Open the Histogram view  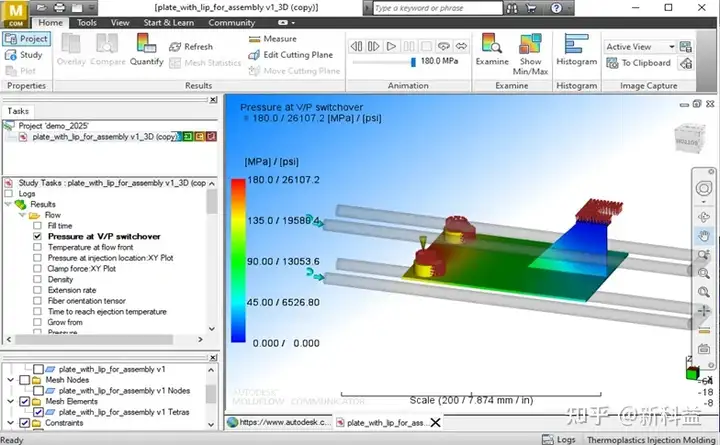pos(576,49)
